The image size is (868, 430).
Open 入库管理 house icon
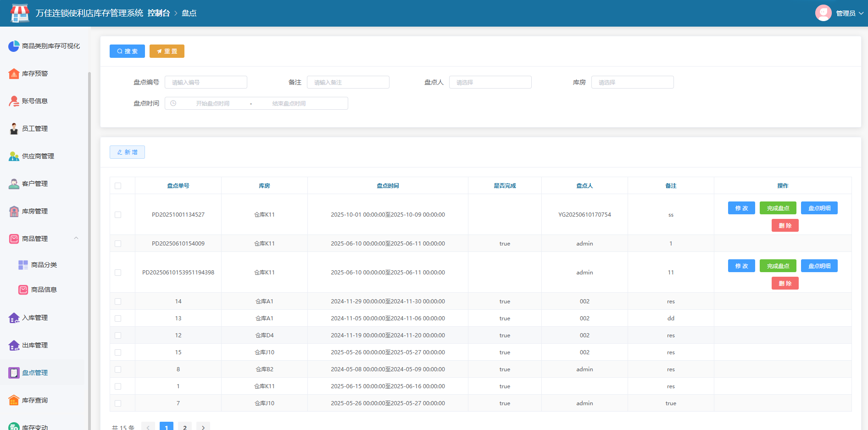pos(14,318)
